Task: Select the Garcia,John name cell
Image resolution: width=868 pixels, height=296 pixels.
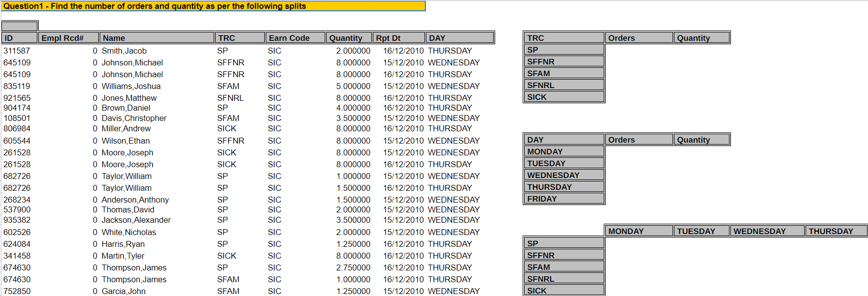Action: coord(123,291)
